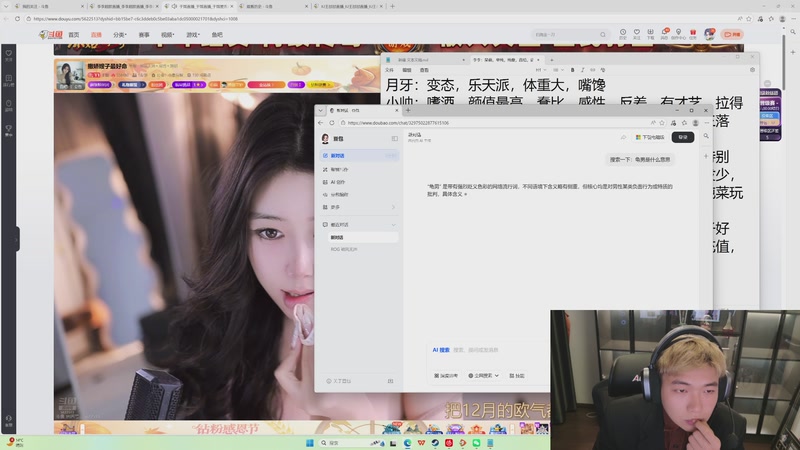The height and width of the screenshot is (450, 800).
Task: Expand 视频 dropdown in Douyu header
Action: coord(167,35)
